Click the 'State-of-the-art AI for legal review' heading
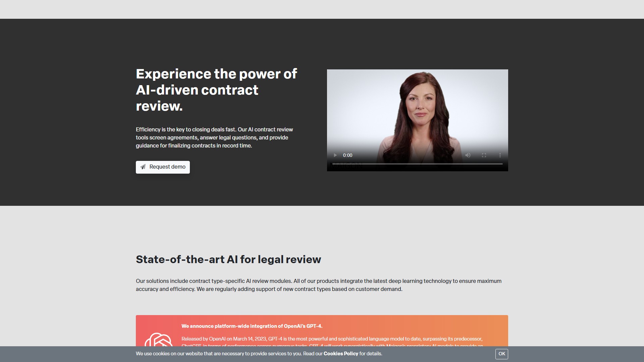Image resolution: width=644 pixels, height=362 pixels. (x=228, y=259)
